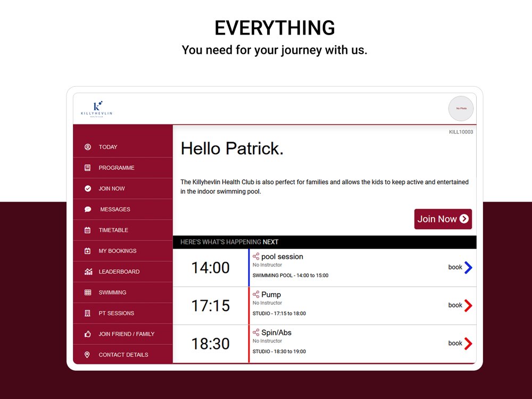View My Bookings from the sidebar
Screen dimensions: 532x399
(123, 251)
